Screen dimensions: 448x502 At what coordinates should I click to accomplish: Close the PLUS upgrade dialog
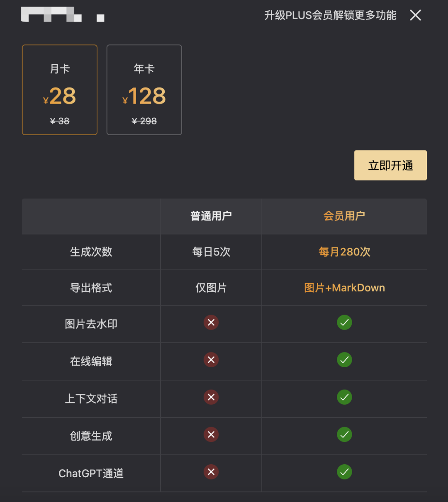(x=415, y=15)
